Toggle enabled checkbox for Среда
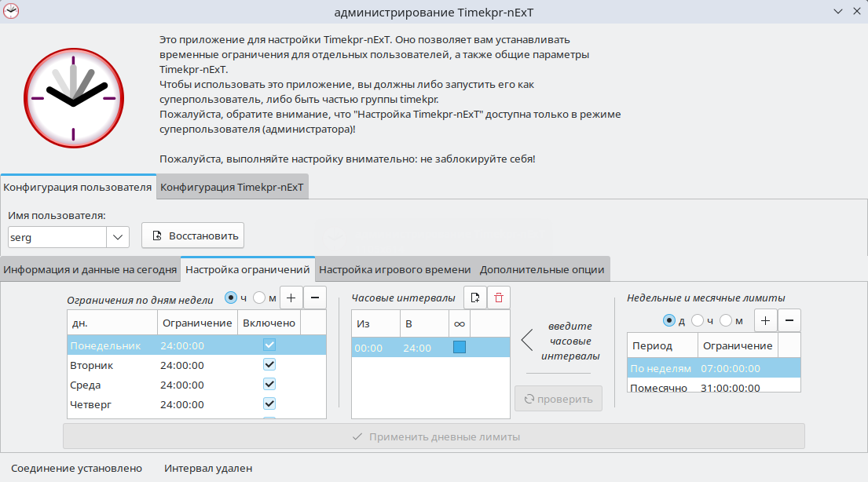The width and height of the screenshot is (868, 482). click(269, 384)
